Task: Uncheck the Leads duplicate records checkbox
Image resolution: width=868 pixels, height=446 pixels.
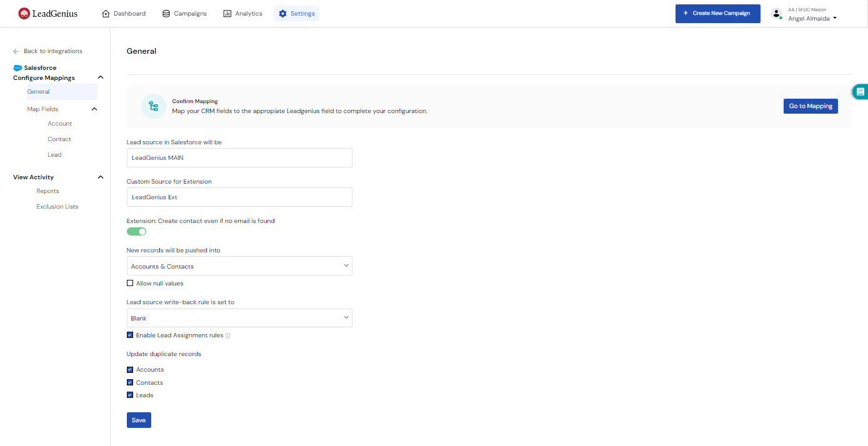Action: point(130,395)
